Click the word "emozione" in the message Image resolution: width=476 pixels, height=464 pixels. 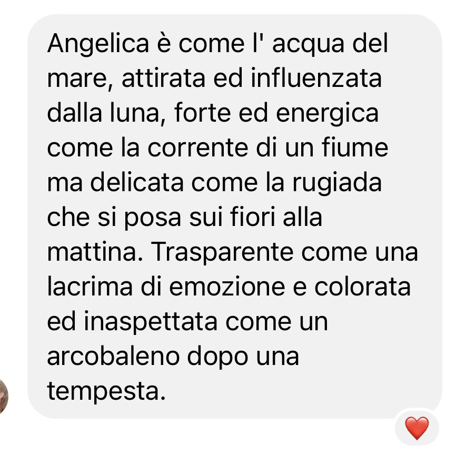(227, 287)
